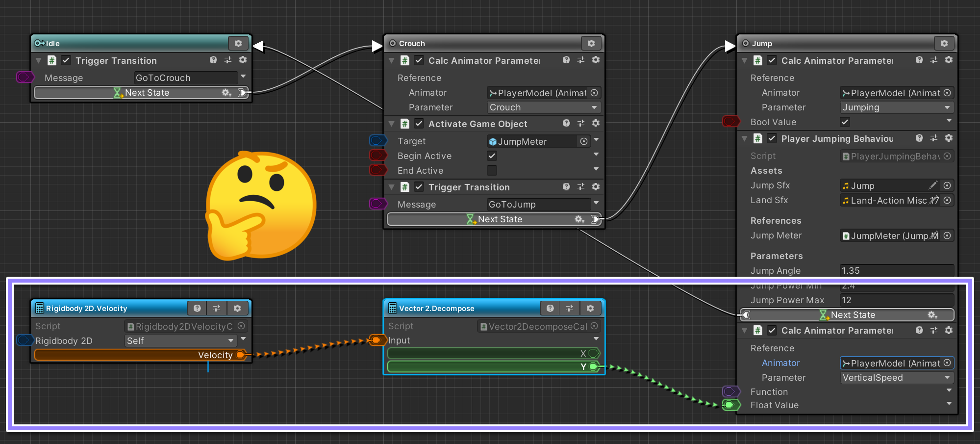980x444 pixels.
Task: Click the Jump Angle value field
Action: pyautogui.click(x=896, y=271)
